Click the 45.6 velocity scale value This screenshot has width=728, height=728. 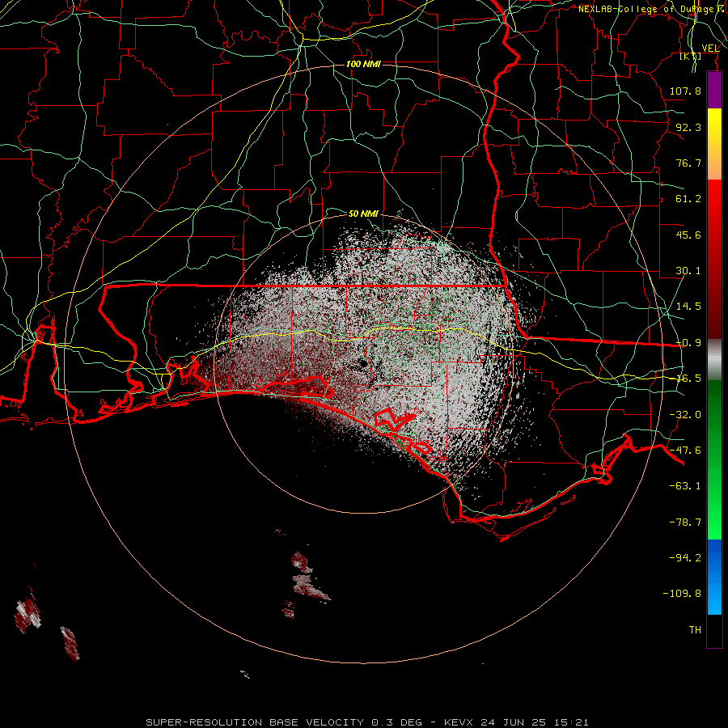[688, 235]
